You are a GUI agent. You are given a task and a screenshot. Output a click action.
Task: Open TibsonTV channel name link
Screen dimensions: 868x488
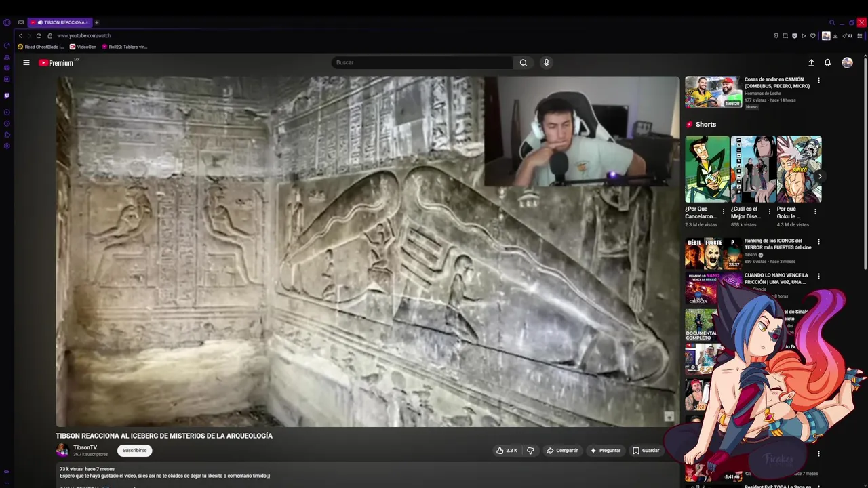point(85,447)
